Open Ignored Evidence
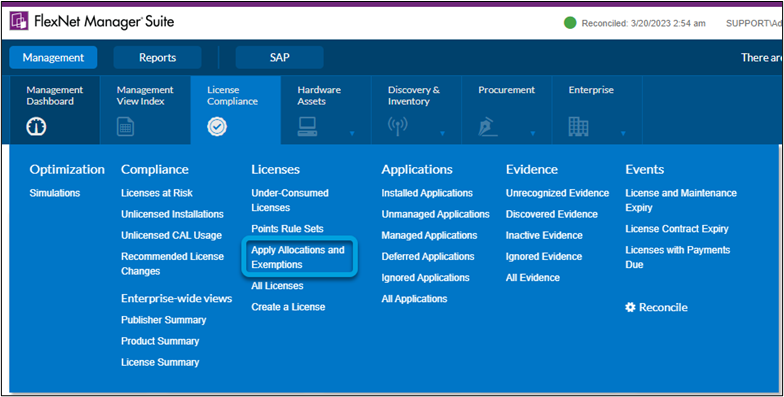The width and height of the screenshot is (784, 397). click(x=544, y=256)
